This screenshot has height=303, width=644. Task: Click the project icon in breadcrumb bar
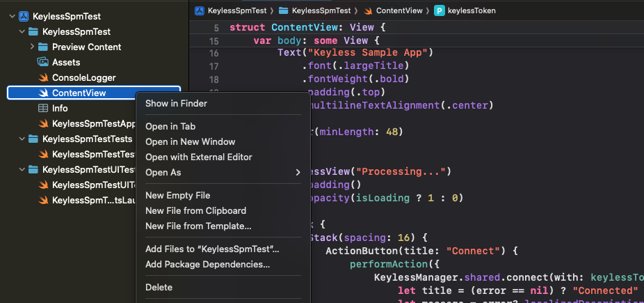tap(200, 10)
